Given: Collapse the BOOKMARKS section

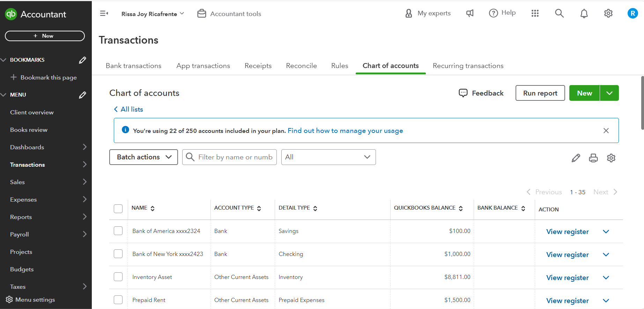Looking at the screenshot, I should pyautogui.click(x=4, y=60).
